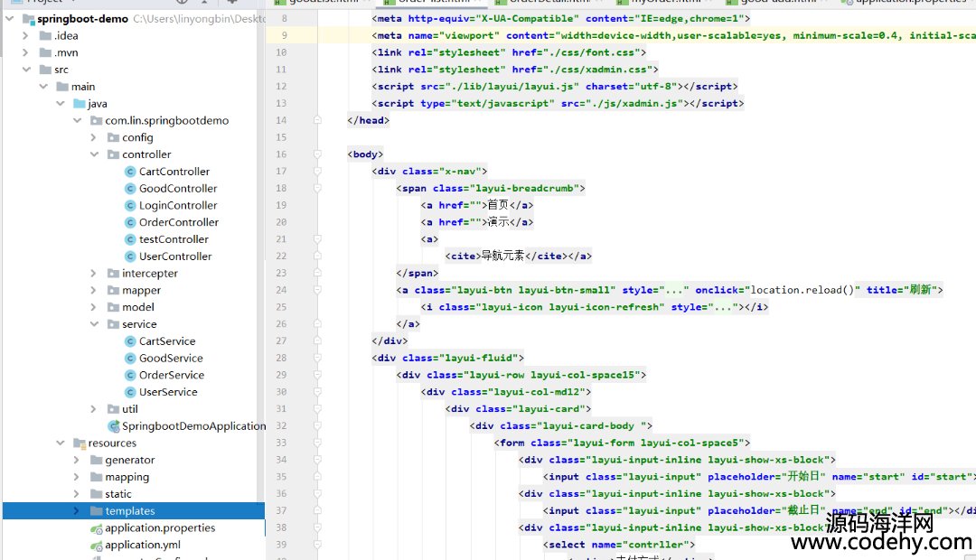Viewport: 976px width, 560px height.
Task: Click the 首页 link text on line 19
Action: [498, 205]
